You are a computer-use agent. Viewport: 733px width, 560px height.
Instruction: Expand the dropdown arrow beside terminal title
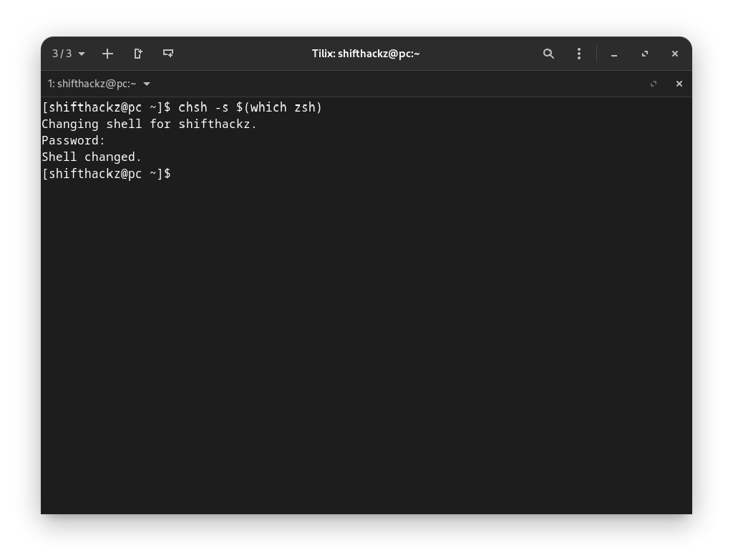click(147, 84)
